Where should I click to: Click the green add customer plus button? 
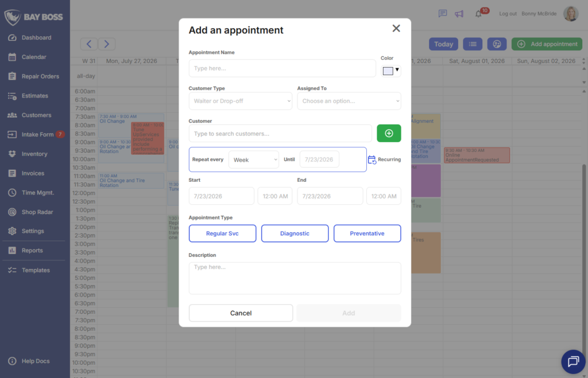[x=389, y=134]
